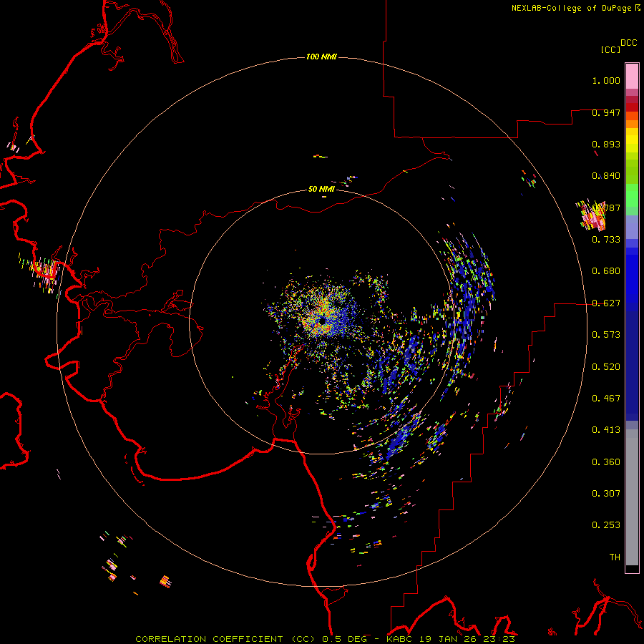Select the 0.680 legend value
644x644 pixels.
click(606, 271)
